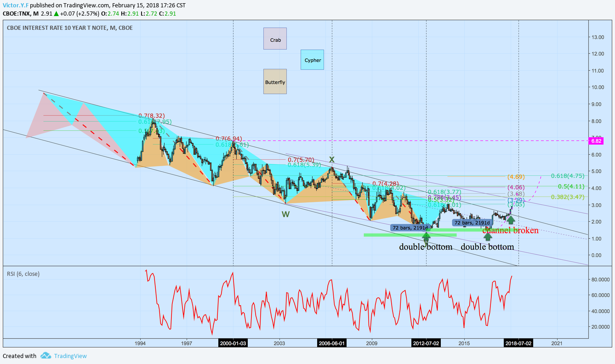Click the 0.382(3.47) Fibonacci label
Viewport: 615px width, 364px height.
tap(568, 196)
